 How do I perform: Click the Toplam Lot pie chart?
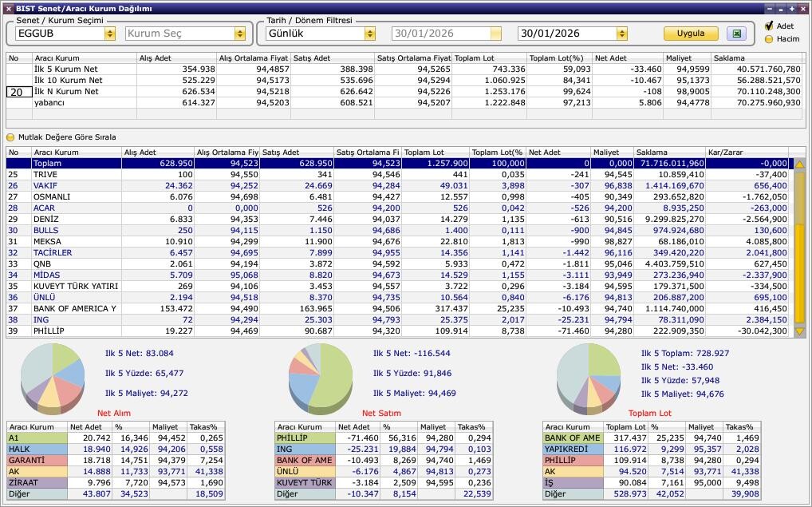click(589, 374)
